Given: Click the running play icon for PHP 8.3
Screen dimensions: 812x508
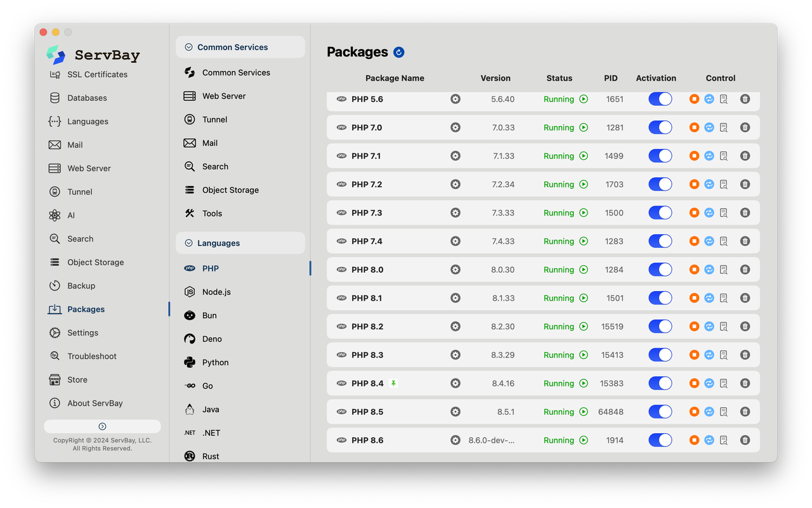Looking at the screenshot, I should point(584,355).
